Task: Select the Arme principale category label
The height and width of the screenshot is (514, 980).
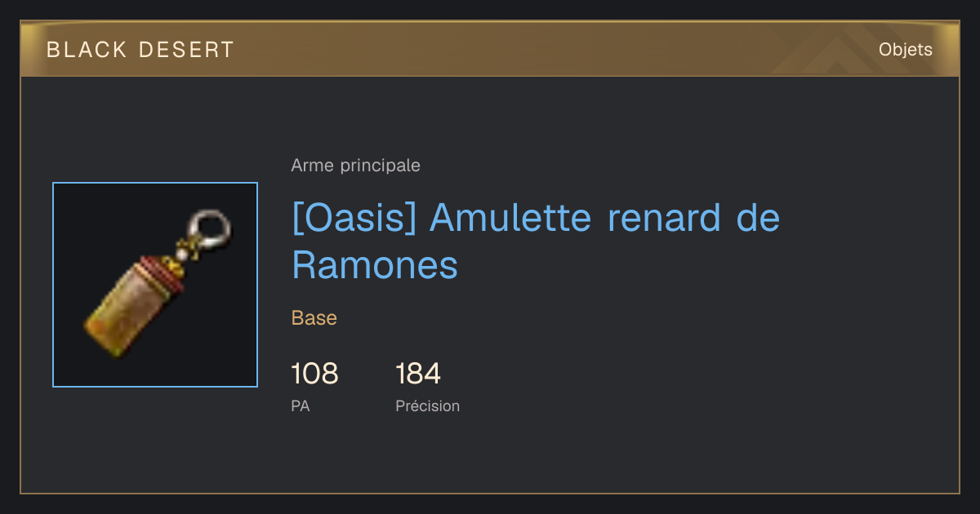Action: [x=355, y=166]
